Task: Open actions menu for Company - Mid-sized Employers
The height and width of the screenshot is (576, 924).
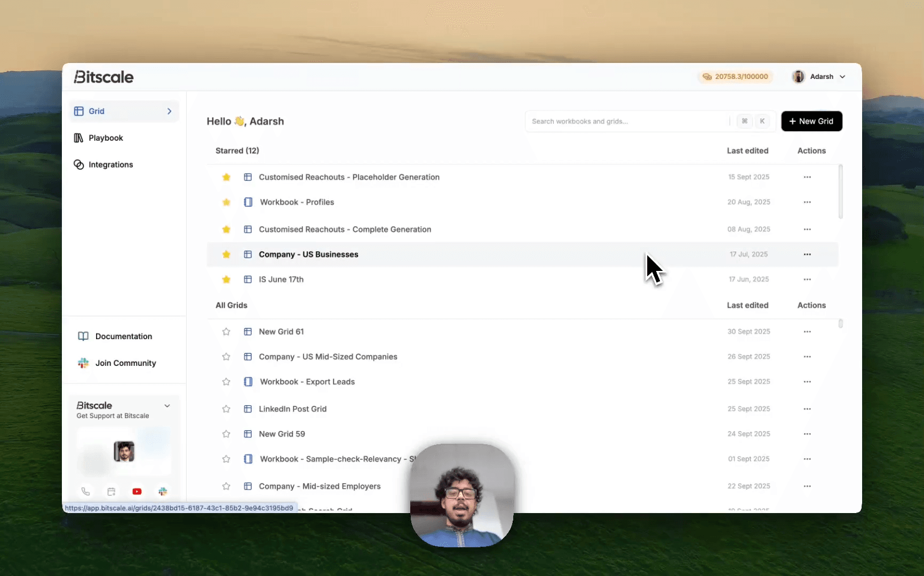Action: tap(807, 486)
